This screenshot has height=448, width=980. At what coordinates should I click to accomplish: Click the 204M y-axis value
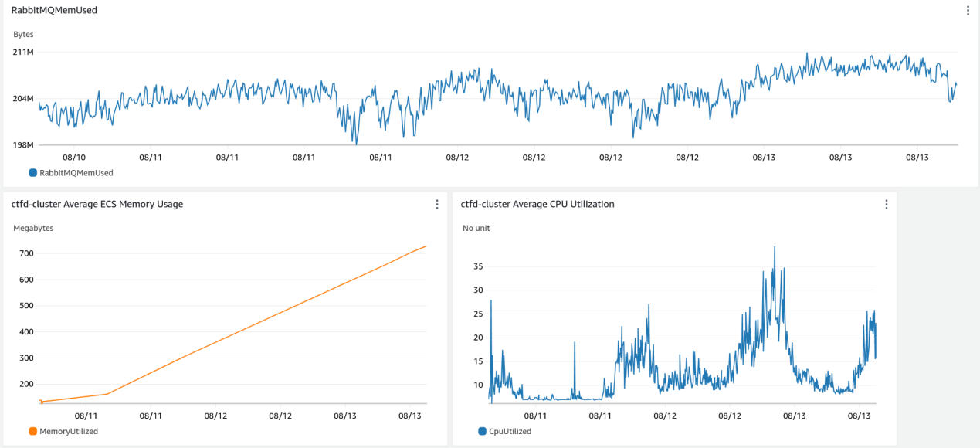(x=24, y=98)
